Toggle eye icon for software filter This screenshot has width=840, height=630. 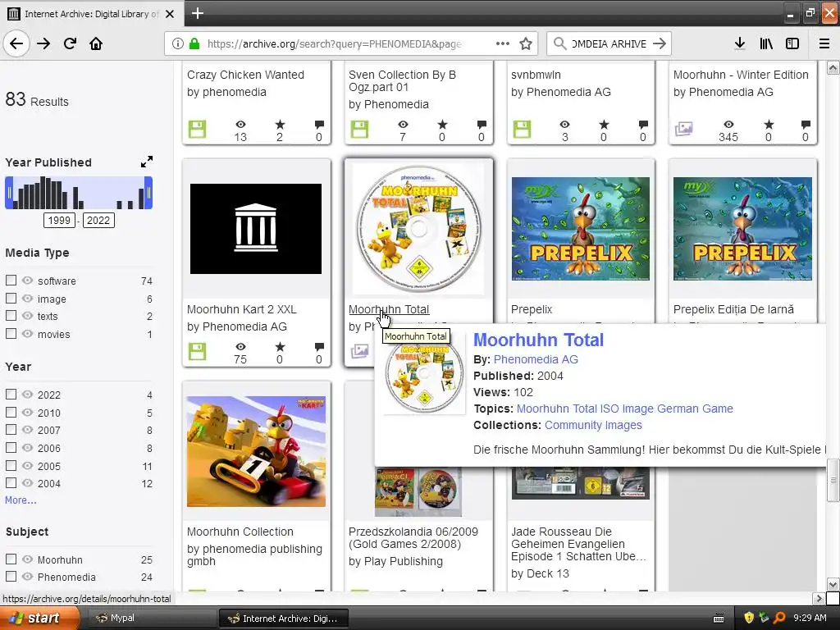coord(27,281)
